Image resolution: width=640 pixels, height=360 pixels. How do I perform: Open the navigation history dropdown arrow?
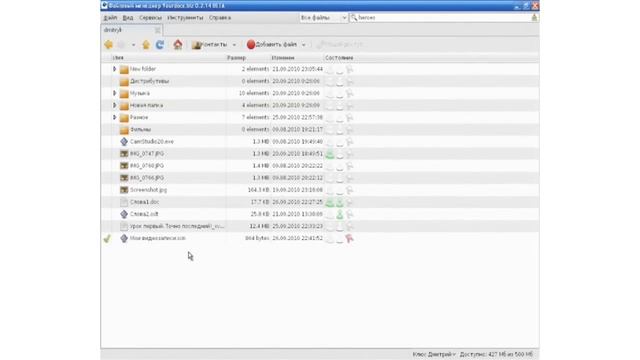(133, 45)
